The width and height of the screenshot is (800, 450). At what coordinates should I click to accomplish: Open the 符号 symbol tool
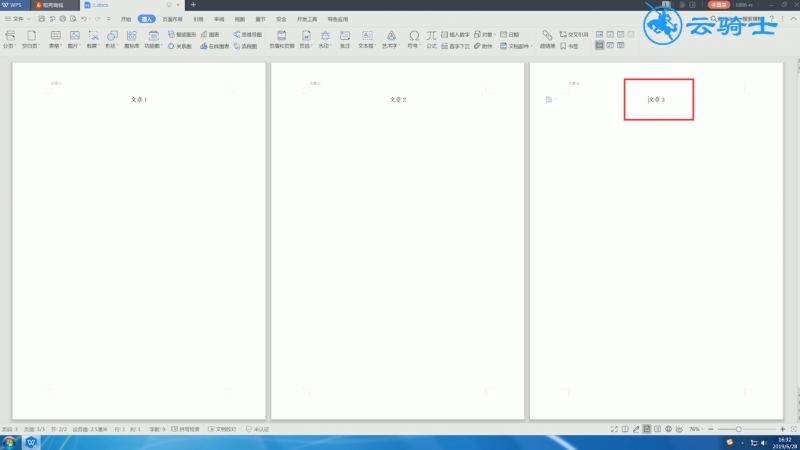click(414, 39)
